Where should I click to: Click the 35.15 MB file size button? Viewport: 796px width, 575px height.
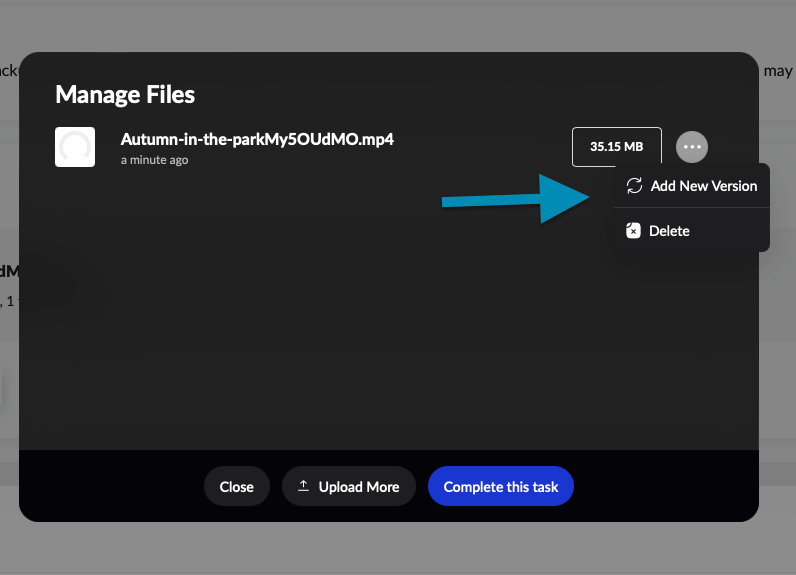(x=616, y=147)
